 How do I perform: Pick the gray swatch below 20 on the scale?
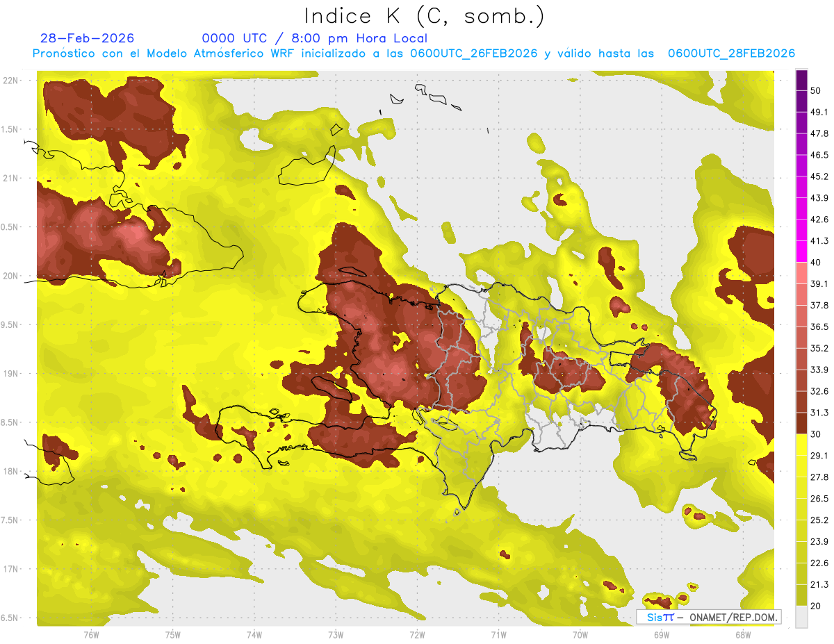[x=801, y=616]
